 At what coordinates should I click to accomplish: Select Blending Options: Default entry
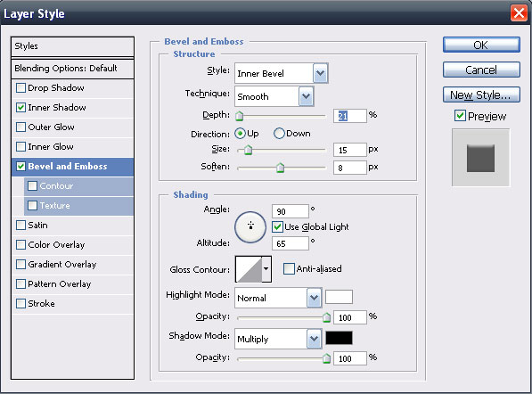[72, 69]
